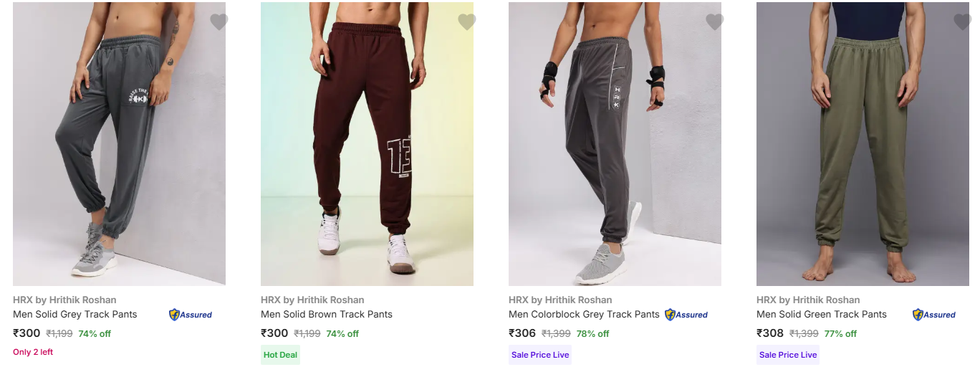Open Men Solid Grey Track Pants title
The image size is (980, 367).
click(75, 314)
